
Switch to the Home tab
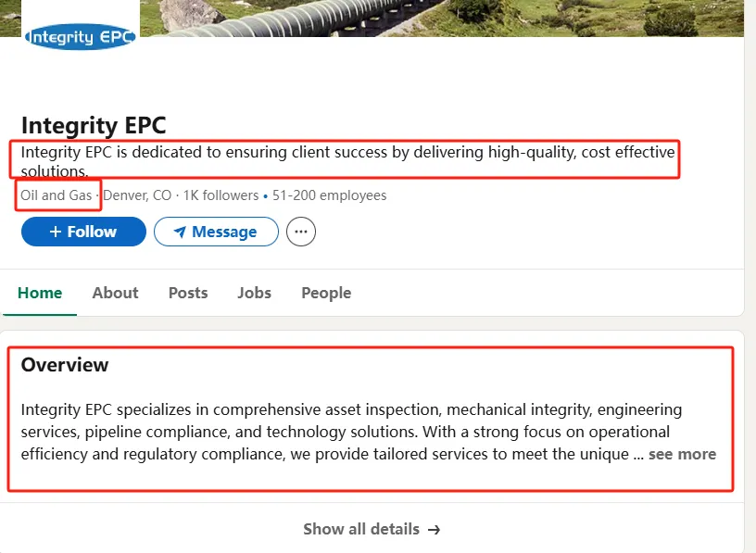[40, 293]
